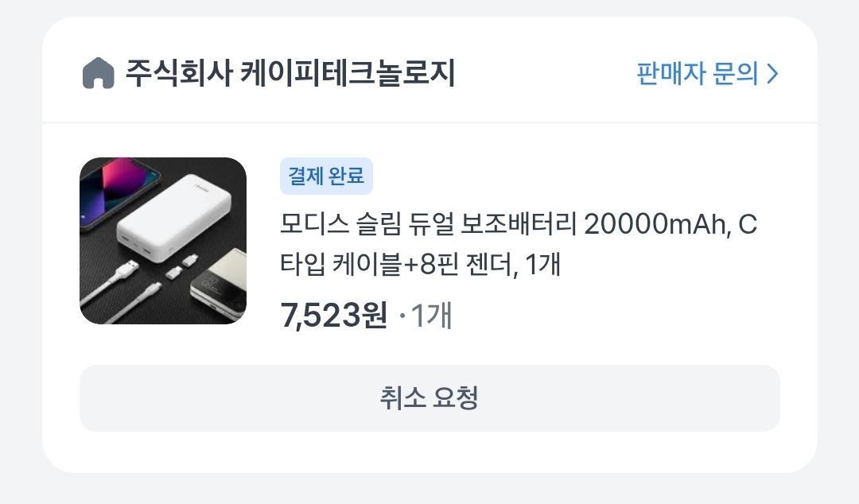
Task: Open the power bank product thumbnail
Action: coord(163,241)
